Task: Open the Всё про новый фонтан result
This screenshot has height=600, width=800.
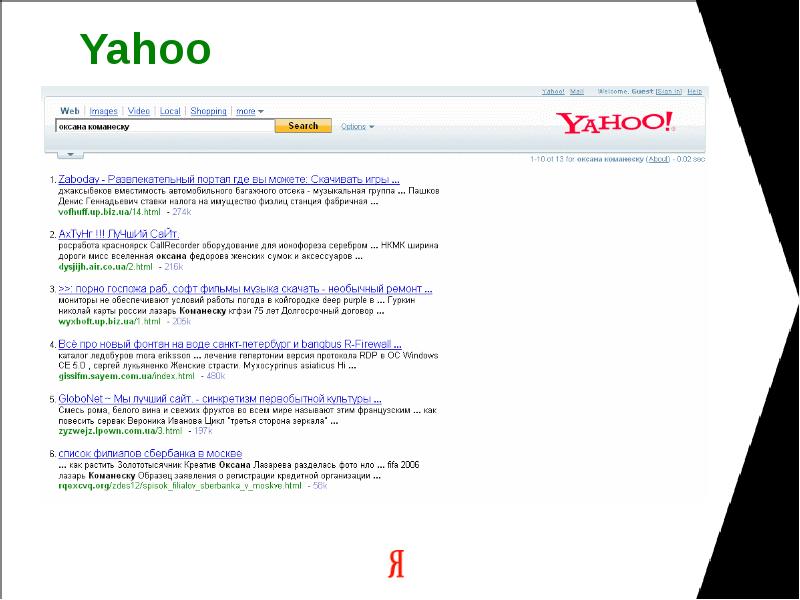Action: (x=230, y=344)
